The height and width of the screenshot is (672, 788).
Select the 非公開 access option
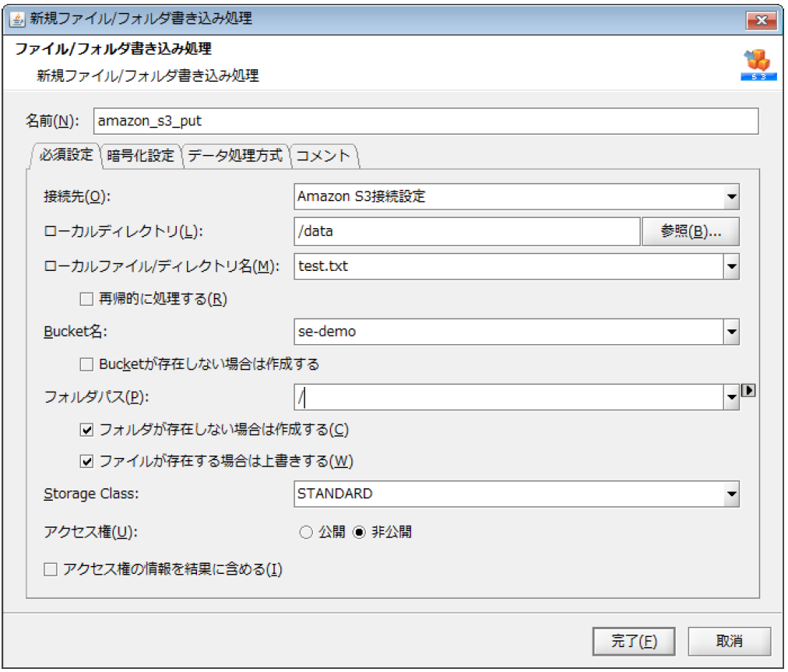coord(359,533)
